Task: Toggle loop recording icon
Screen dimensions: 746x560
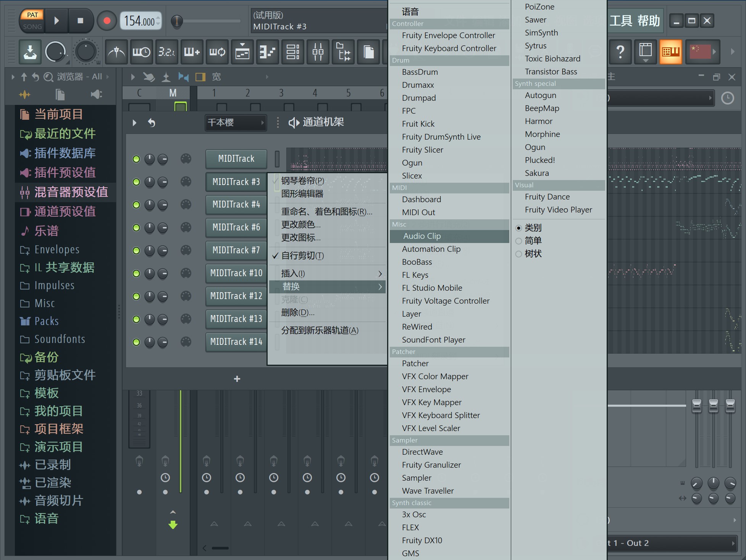Action: (217, 51)
